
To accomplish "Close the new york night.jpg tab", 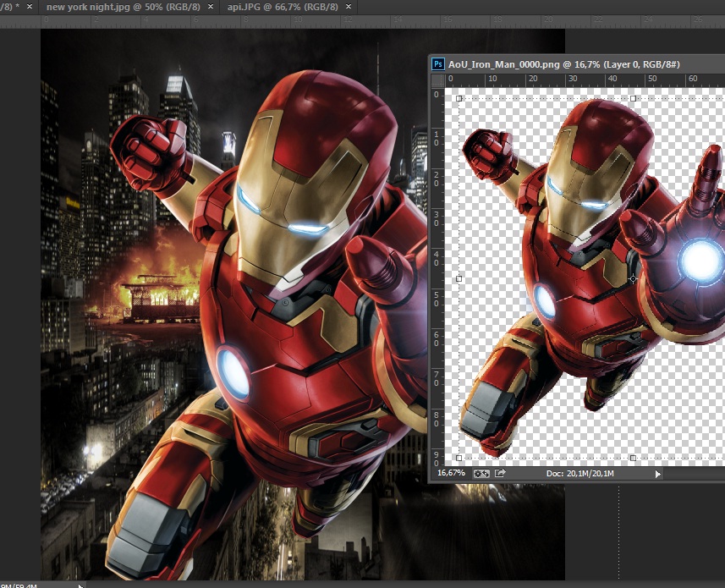I will point(210,7).
